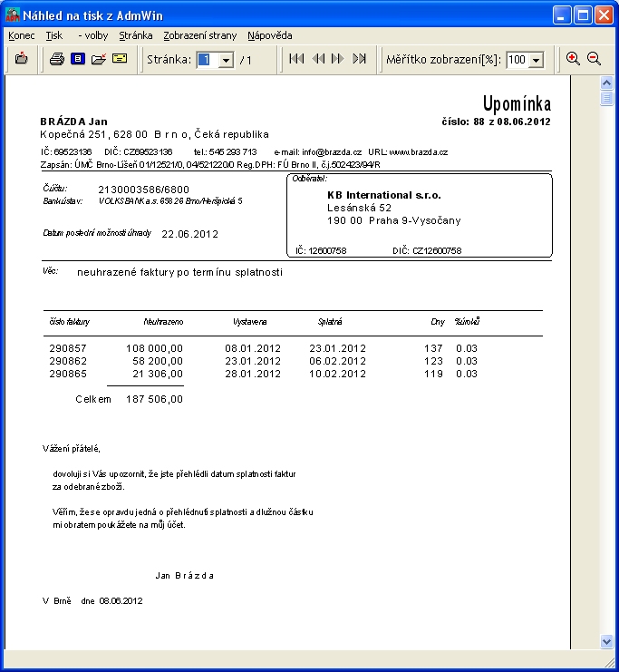Go to the previous page arrow
The width and height of the screenshot is (619, 672).
[318, 58]
